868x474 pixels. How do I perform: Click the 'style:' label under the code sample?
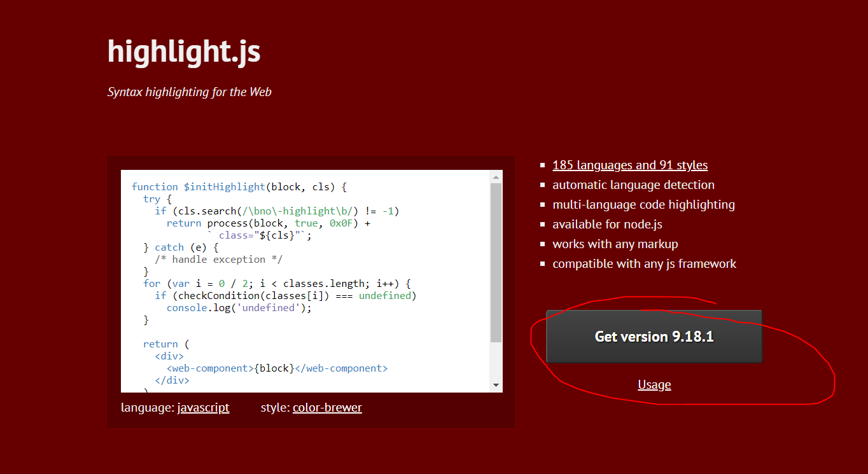pos(275,407)
